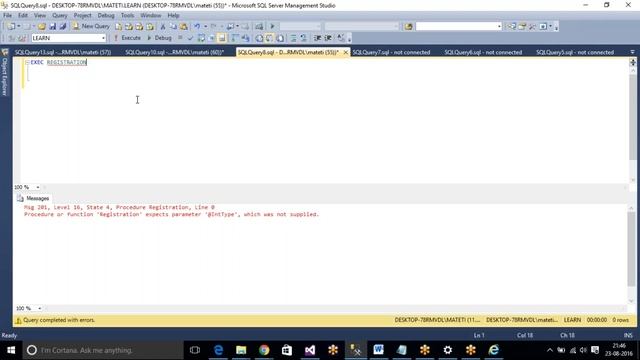Viewport: 640px width, 360px height.
Task: Expand the Object Explorer side tab
Action: click(5, 73)
